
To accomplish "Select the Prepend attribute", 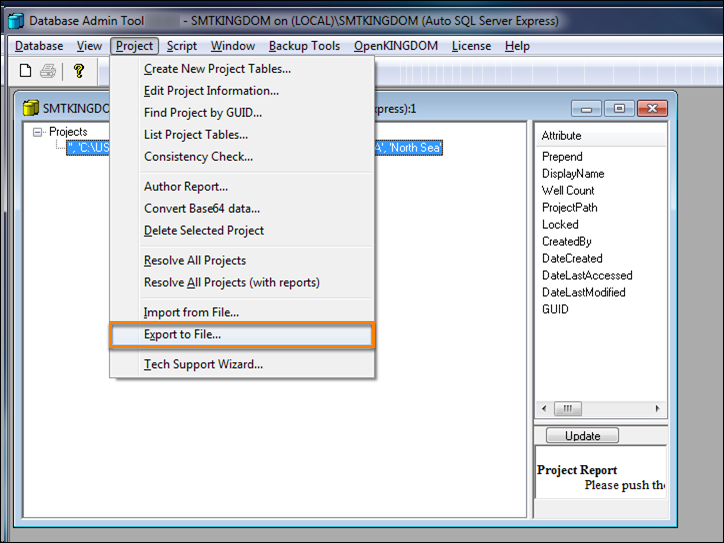I will pos(562,157).
